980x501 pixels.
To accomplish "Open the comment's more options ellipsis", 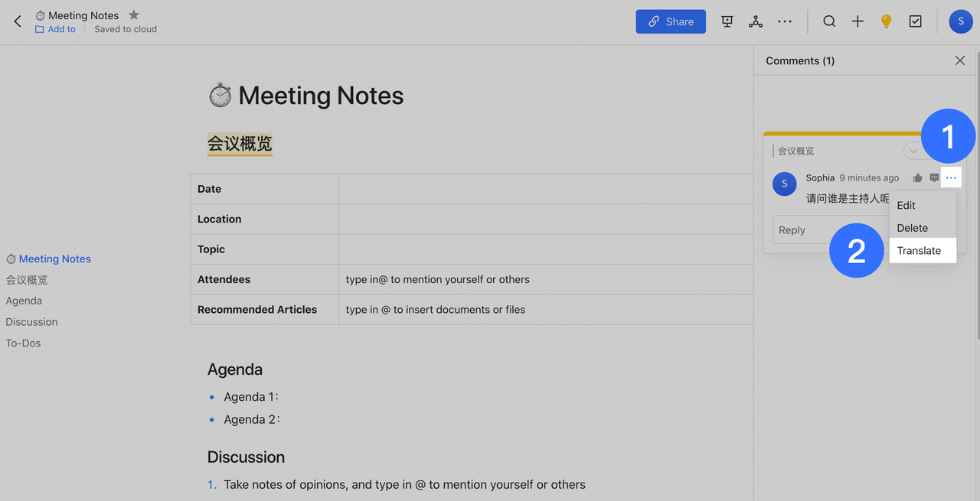I will (x=951, y=177).
